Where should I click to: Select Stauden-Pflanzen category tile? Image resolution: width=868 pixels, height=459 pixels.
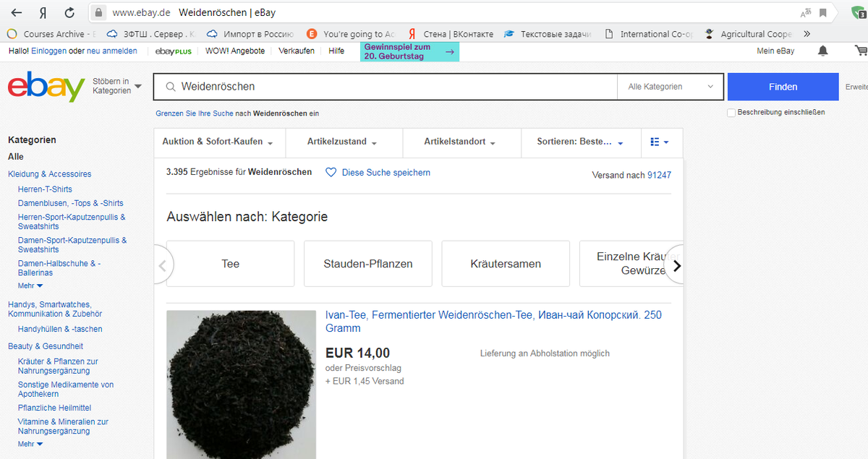point(368,264)
